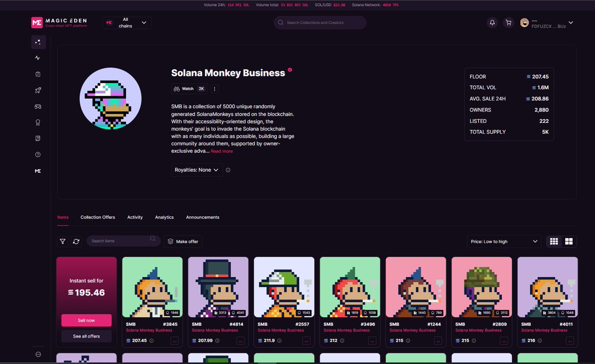The image size is (595, 364).
Task: Click the user profile avatar
Action: tap(524, 23)
